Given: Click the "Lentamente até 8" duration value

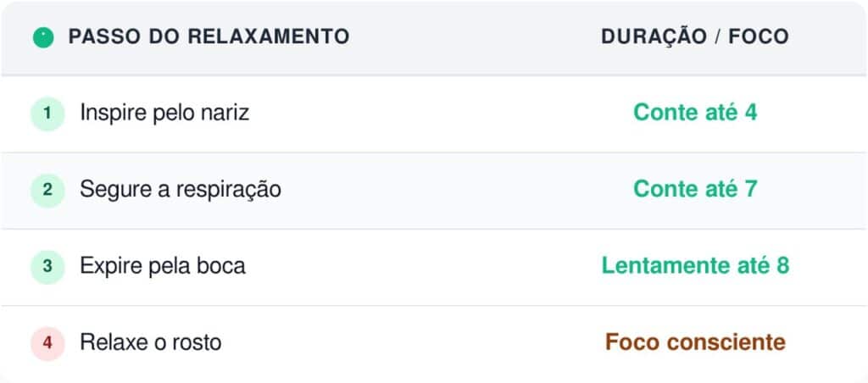Looking at the screenshot, I should 695,266.
